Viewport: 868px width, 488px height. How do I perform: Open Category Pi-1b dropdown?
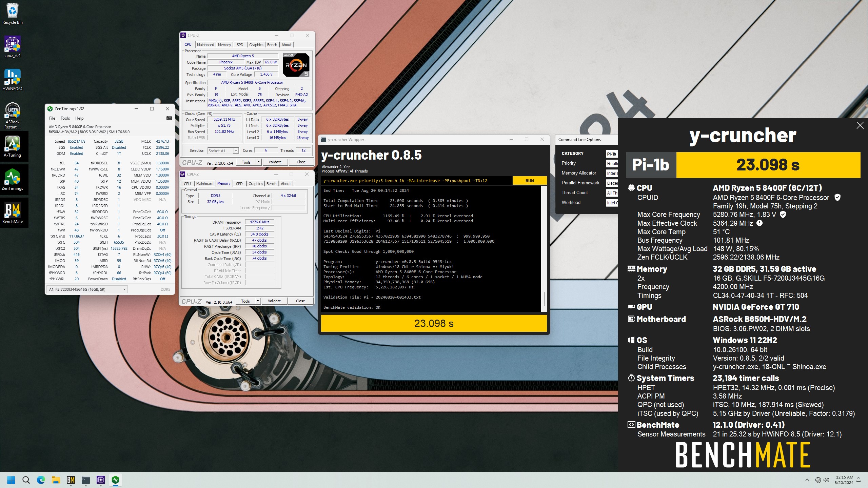pyautogui.click(x=612, y=154)
